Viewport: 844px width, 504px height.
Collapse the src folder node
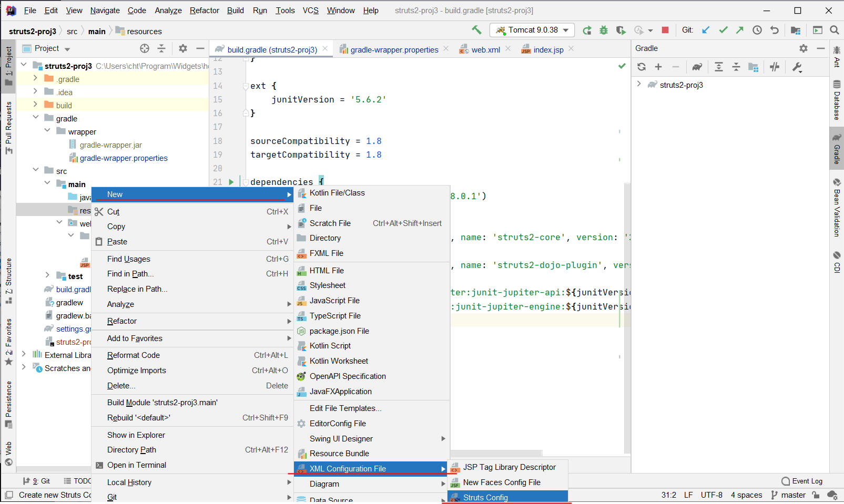coord(35,170)
